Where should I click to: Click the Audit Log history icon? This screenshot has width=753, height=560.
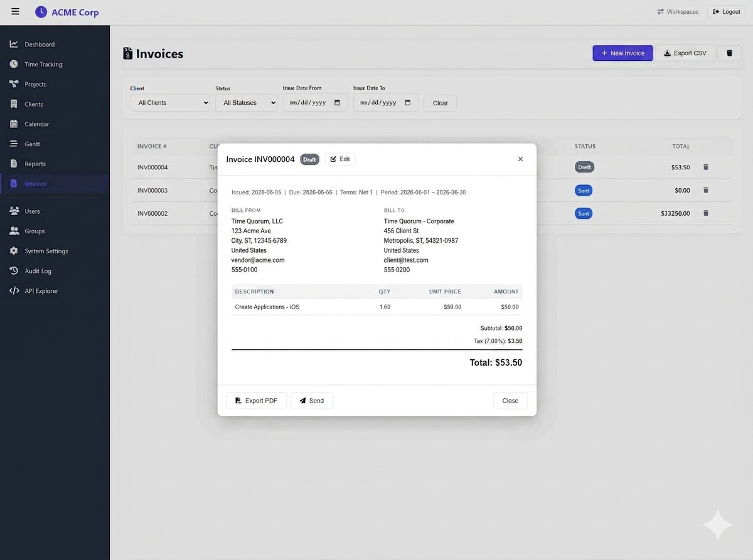(x=14, y=271)
